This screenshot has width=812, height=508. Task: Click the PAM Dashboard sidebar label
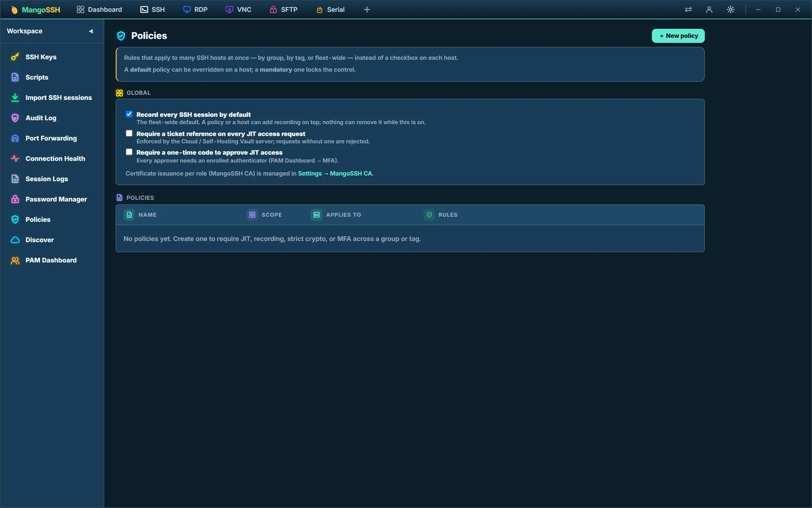point(51,260)
